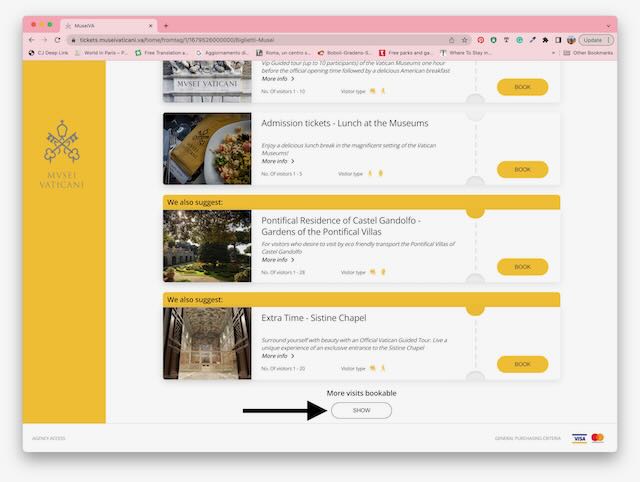640x482 pixels.
Task: Open the Agency Access link
Action: coord(49,438)
